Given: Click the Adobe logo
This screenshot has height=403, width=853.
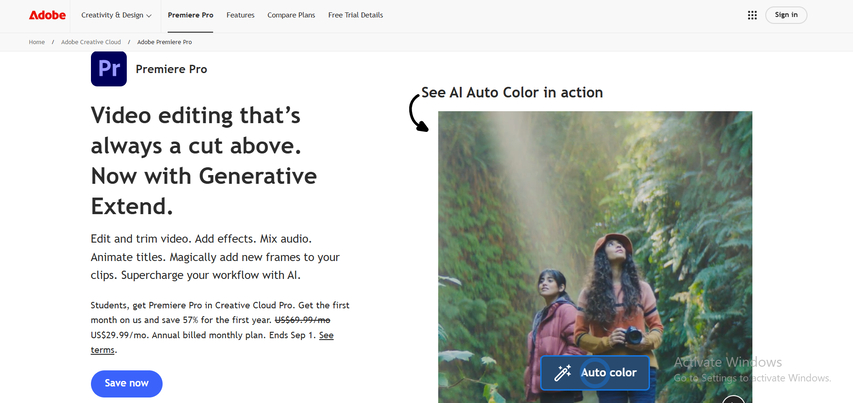Looking at the screenshot, I should coord(47,15).
